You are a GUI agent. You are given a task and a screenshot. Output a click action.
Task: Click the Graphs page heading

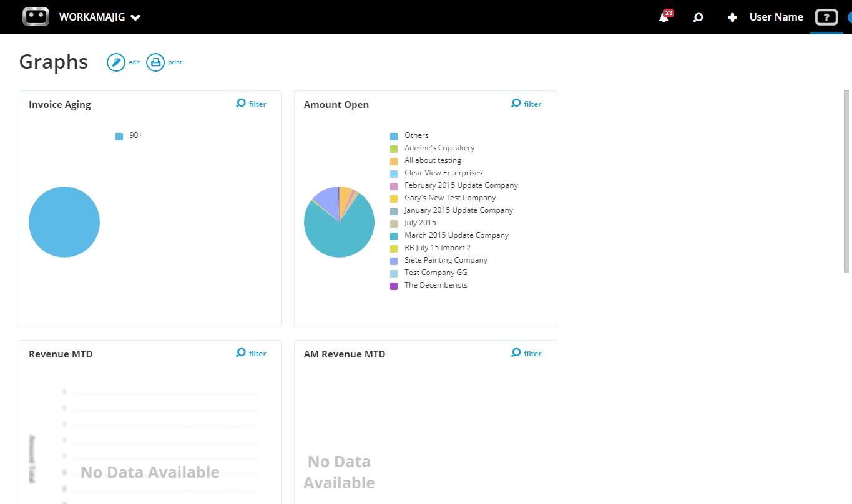(x=54, y=62)
